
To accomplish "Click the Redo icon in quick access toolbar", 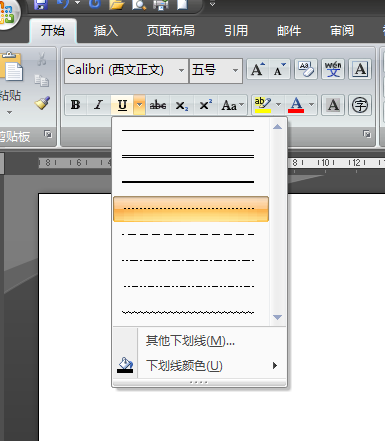I will 94,4.
